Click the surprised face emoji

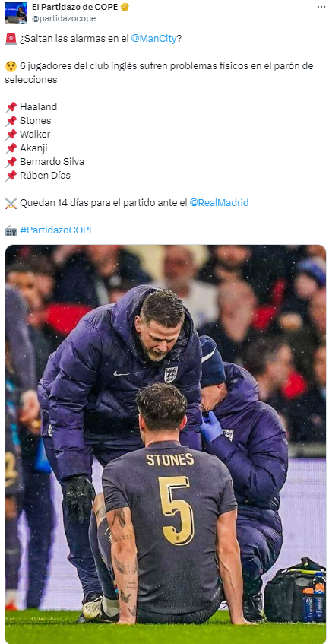coord(11,66)
